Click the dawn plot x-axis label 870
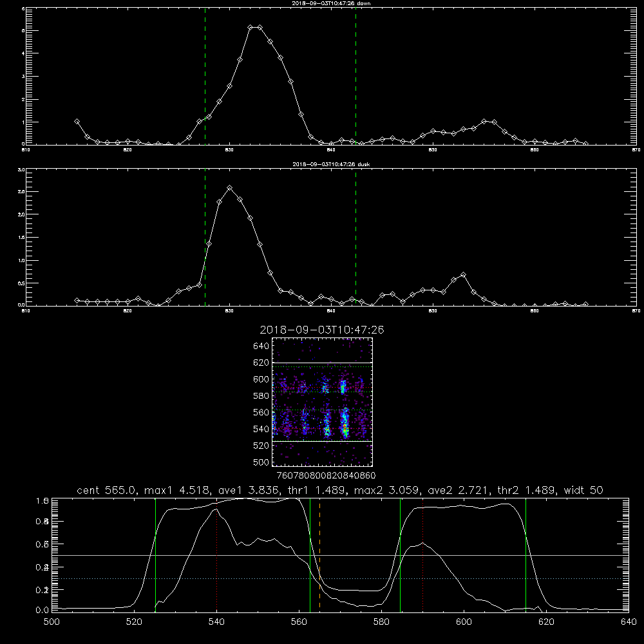This screenshot has height=644, width=644. pos(636,150)
